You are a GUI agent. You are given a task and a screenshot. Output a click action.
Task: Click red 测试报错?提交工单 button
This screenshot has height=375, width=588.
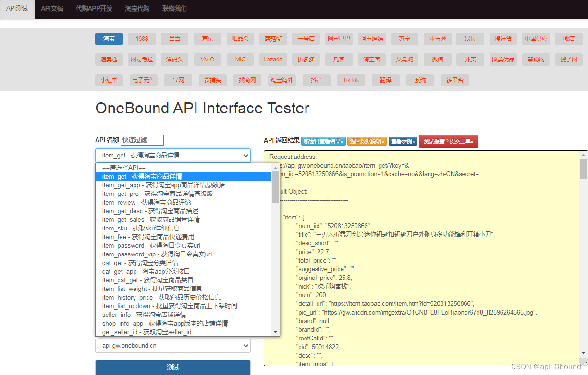point(449,141)
